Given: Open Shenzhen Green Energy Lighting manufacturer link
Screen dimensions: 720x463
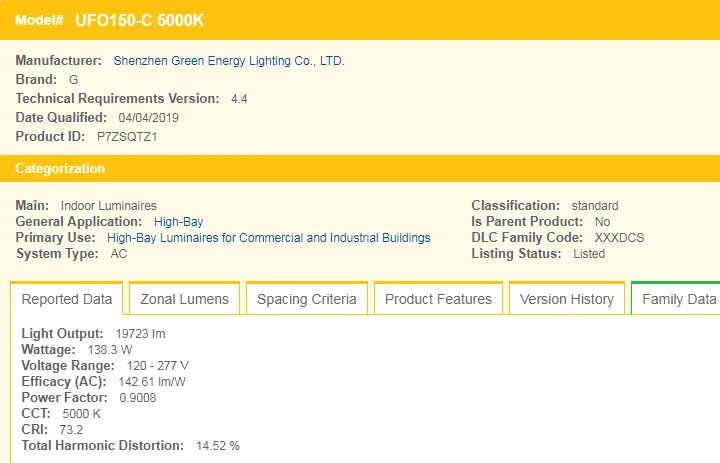Looking at the screenshot, I should coord(229,61).
